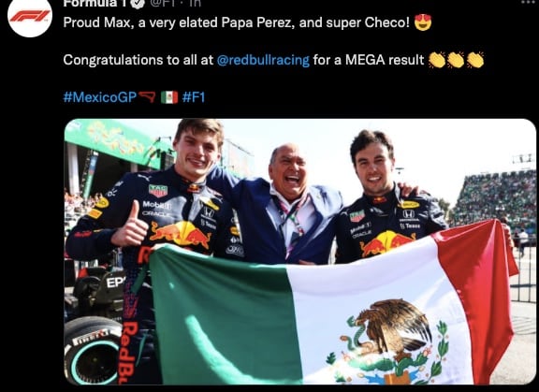Image resolution: width=539 pixels, height=392 pixels.
Task: Open the Formula 1 account name
Action: [95, 4]
